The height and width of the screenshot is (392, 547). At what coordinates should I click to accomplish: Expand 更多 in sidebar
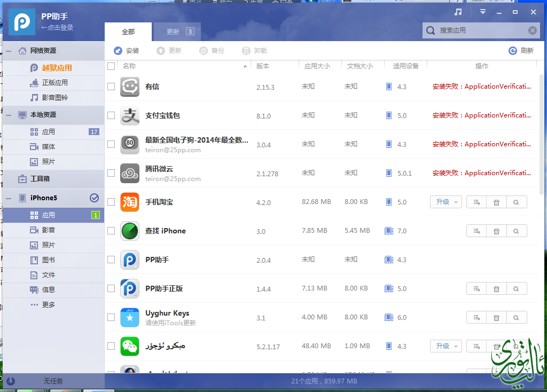pos(53,305)
